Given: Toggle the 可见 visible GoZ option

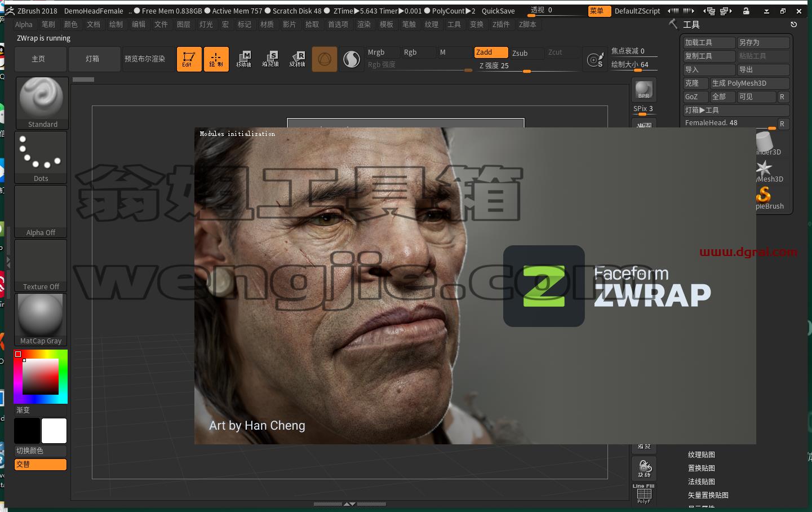Looking at the screenshot, I should (756, 96).
